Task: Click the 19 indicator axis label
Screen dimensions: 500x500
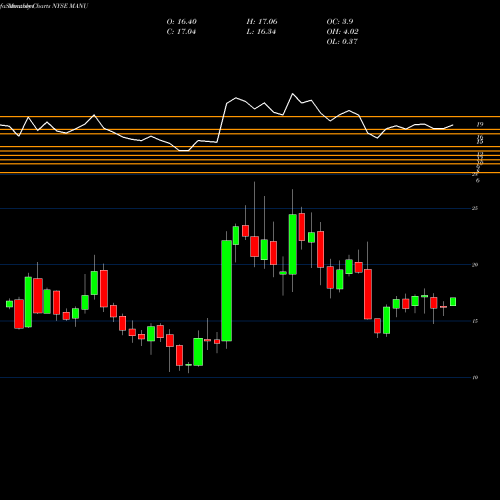Action: point(479,125)
